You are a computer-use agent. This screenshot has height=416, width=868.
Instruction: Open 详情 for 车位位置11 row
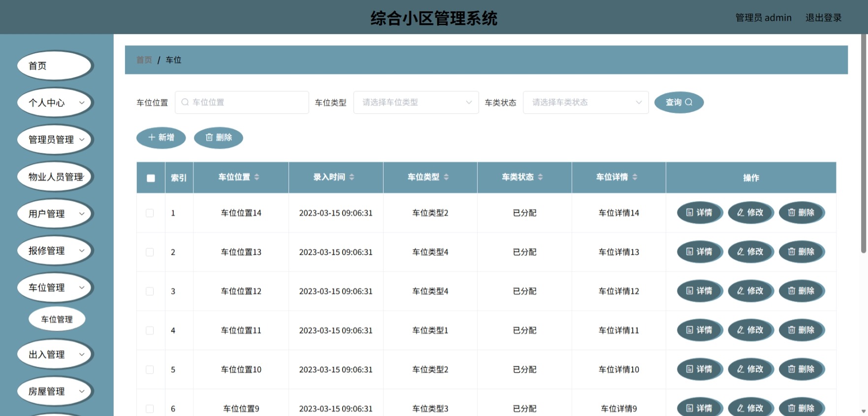click(700, 330)
